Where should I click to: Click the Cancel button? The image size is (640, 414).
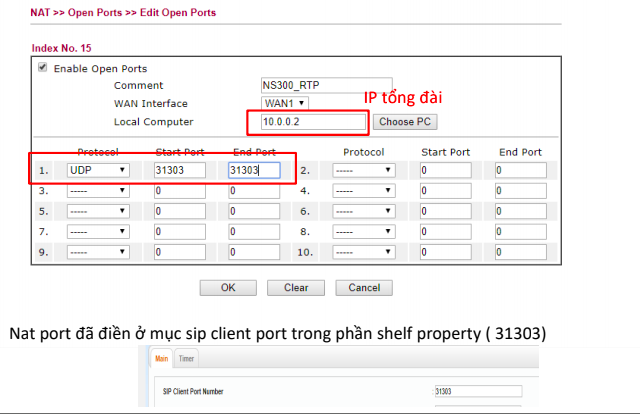click(364, 288)
